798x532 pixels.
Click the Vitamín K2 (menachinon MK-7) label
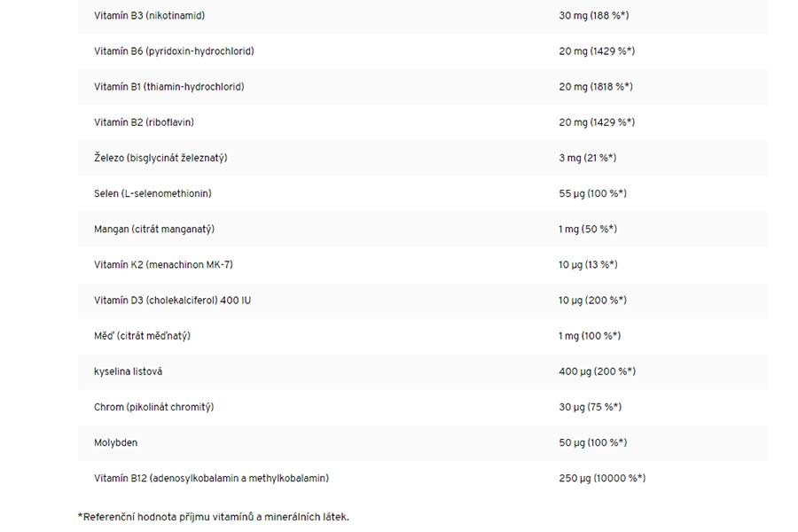tap(163, 264)
